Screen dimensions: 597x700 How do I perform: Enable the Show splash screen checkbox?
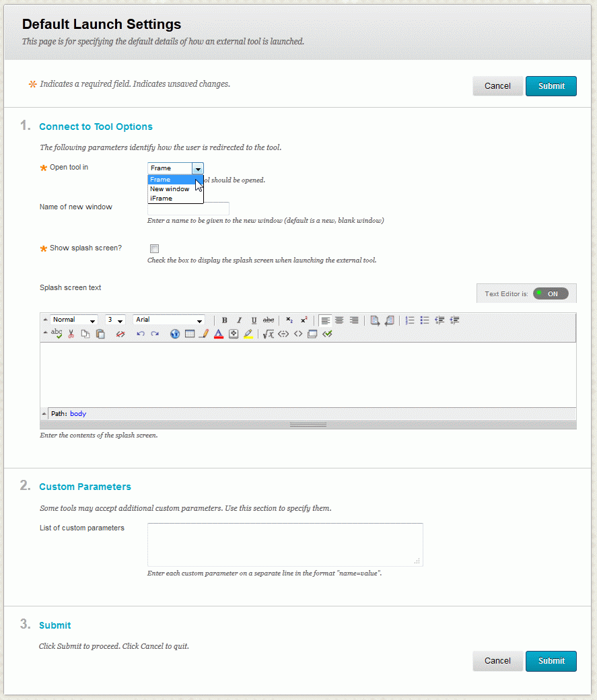[154, 248]
